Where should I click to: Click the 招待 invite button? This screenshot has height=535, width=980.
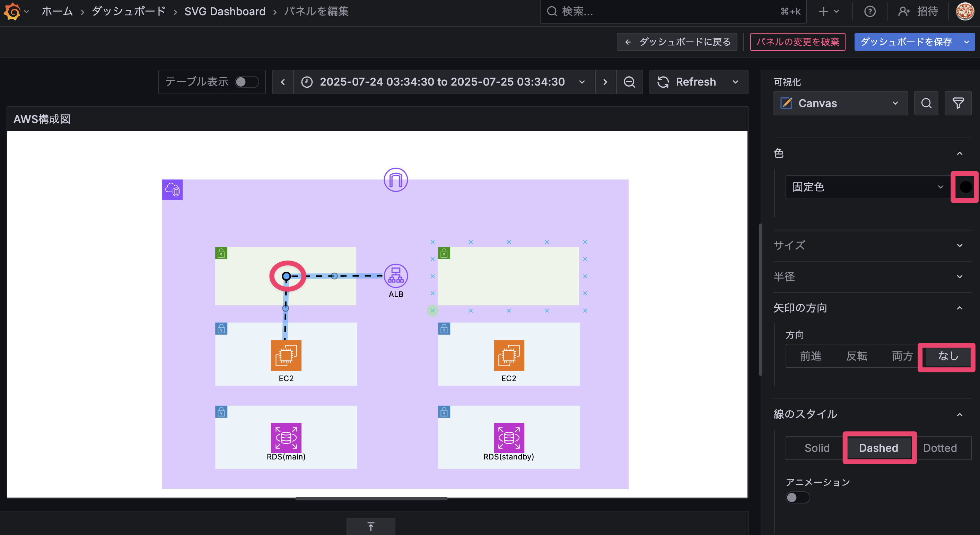click(x=918, y=11)
